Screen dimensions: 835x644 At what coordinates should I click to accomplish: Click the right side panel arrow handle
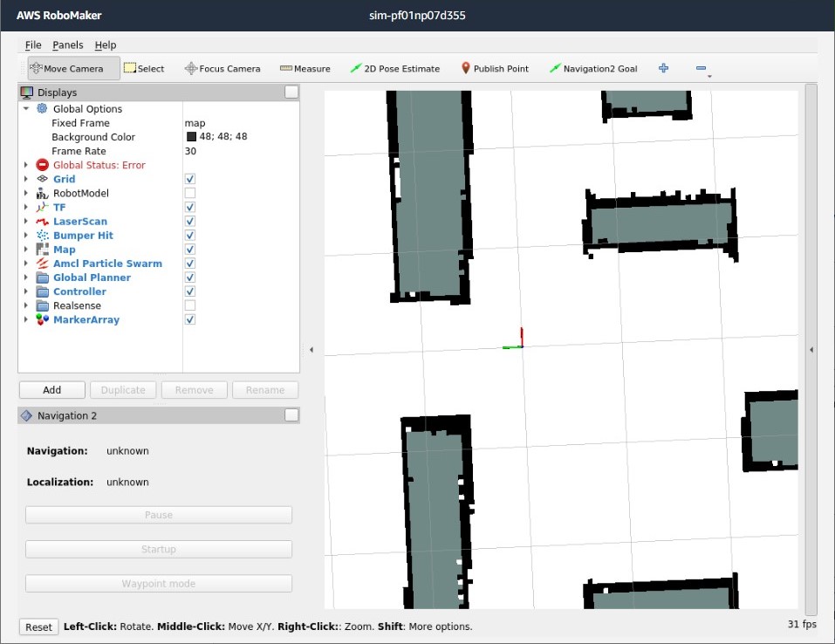(811, 350)
